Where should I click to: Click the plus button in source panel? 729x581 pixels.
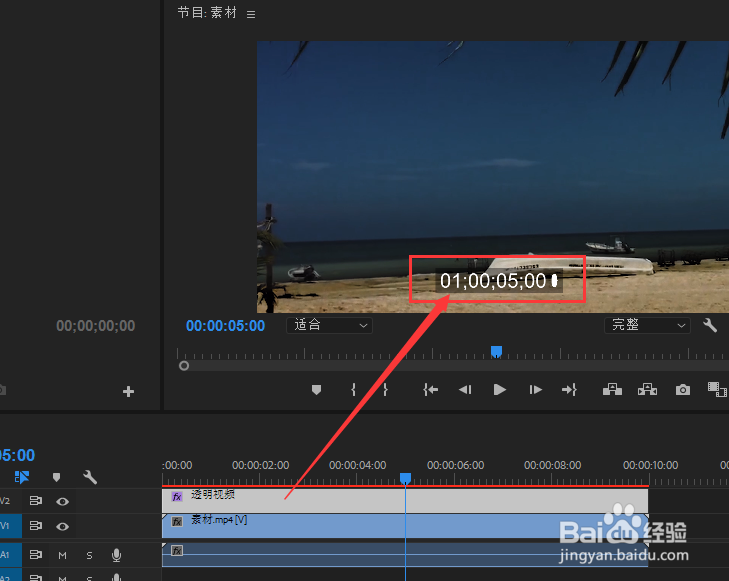point(128,391)
